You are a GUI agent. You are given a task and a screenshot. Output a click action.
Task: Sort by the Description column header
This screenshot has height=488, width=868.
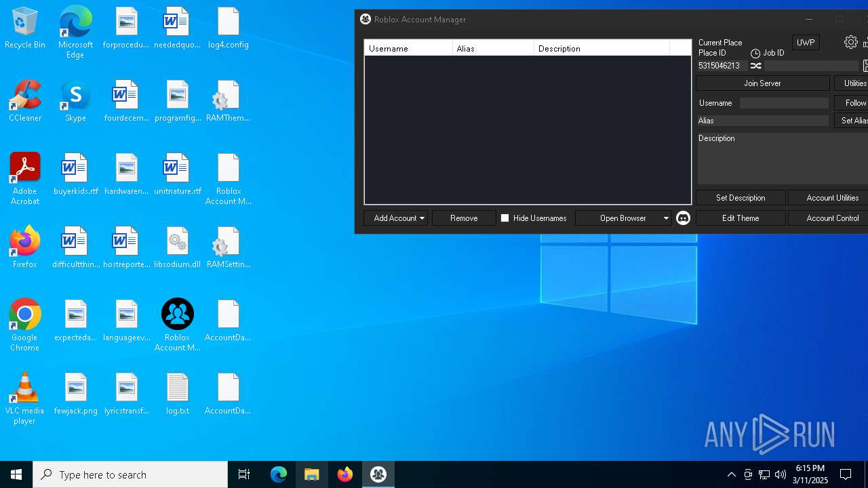point(601,48)
